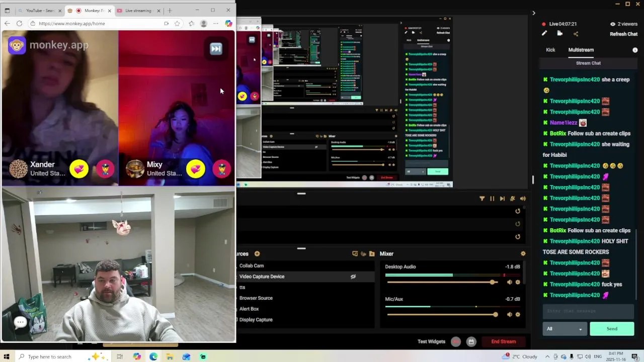644x362 pixels.
Task: Open stream camera icon near pencil
Action: tap(559, 34)
